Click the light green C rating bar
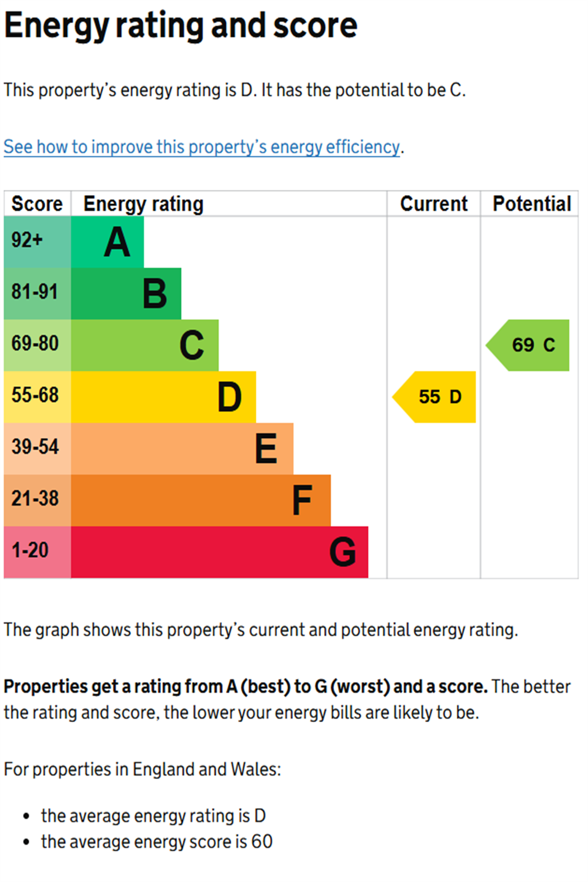Viewport: 588px width, 882px height. pos(145,345)
